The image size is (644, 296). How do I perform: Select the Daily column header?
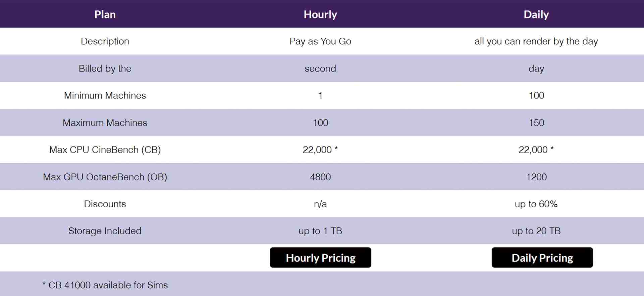pos(536,14)
